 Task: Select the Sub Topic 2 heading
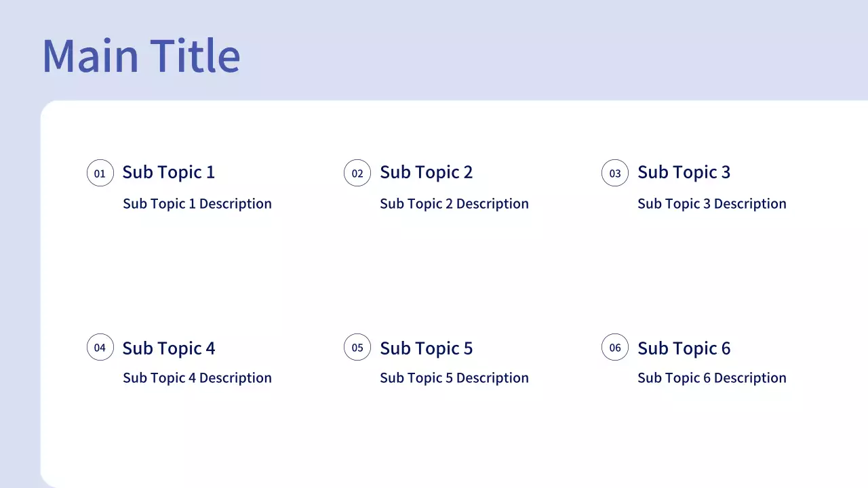tap(426, 172)
